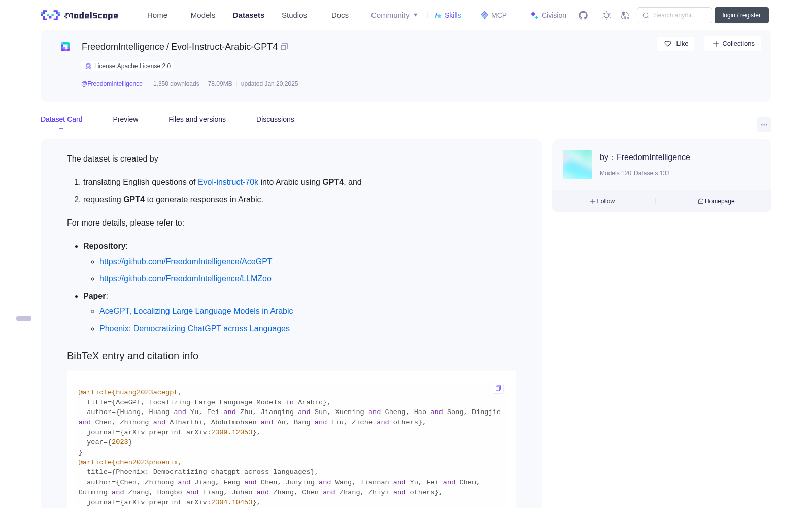The height and width of the screenshot is (508, 812).
Task: Open the Models section
Action: 203,15
